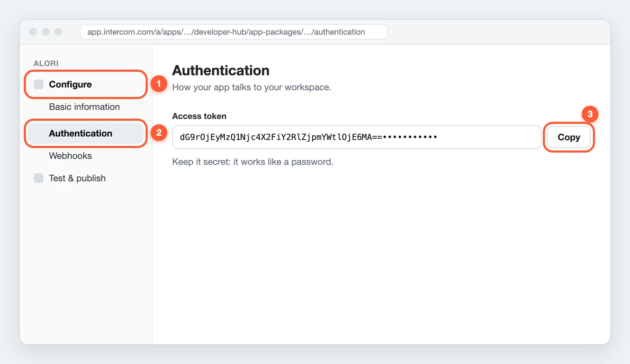
Task: Click the Authentication page heading
Action: (221, 71)
